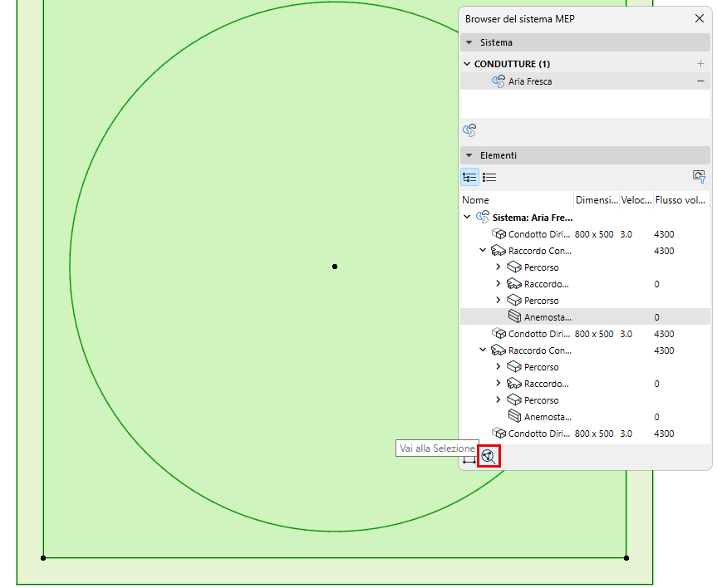Viewport: 717px width, 588px height.
Task: Select the Aria Fresca system row
Action: pyautogui.click(x=585, y=81)
